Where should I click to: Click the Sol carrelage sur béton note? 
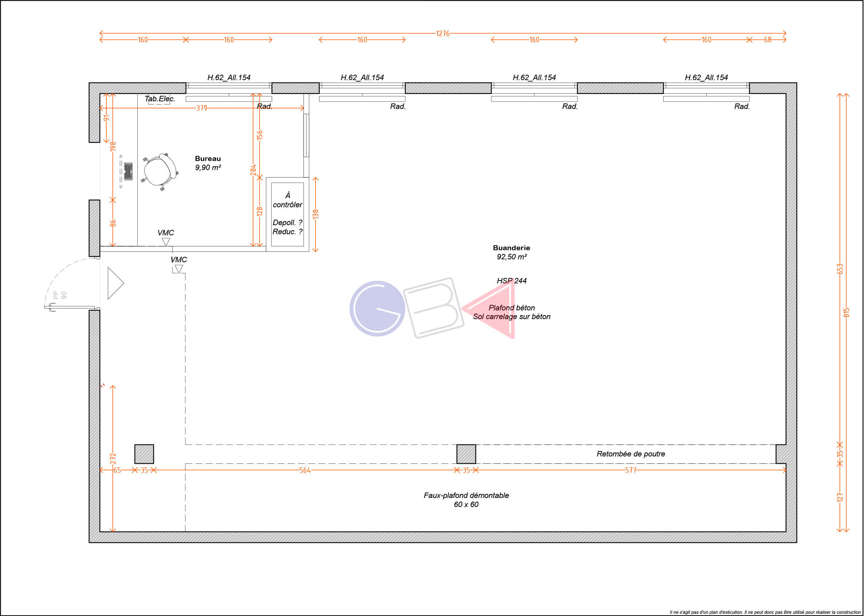coord(512,317)
